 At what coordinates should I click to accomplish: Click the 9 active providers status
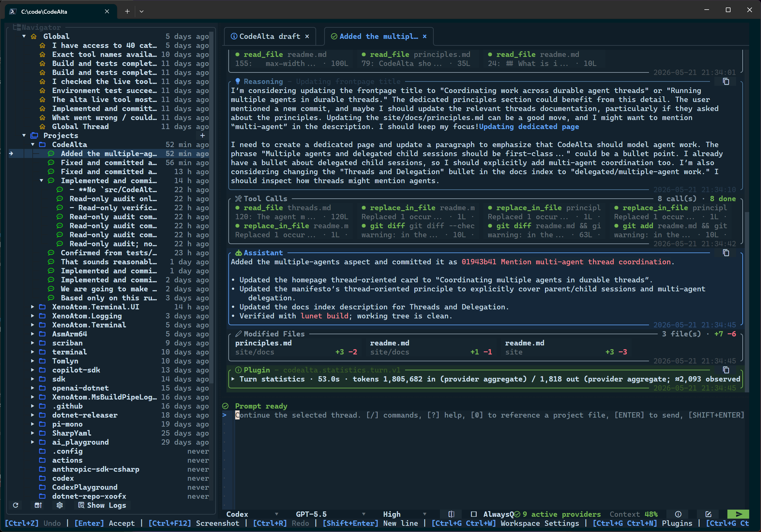click(558, 514)
